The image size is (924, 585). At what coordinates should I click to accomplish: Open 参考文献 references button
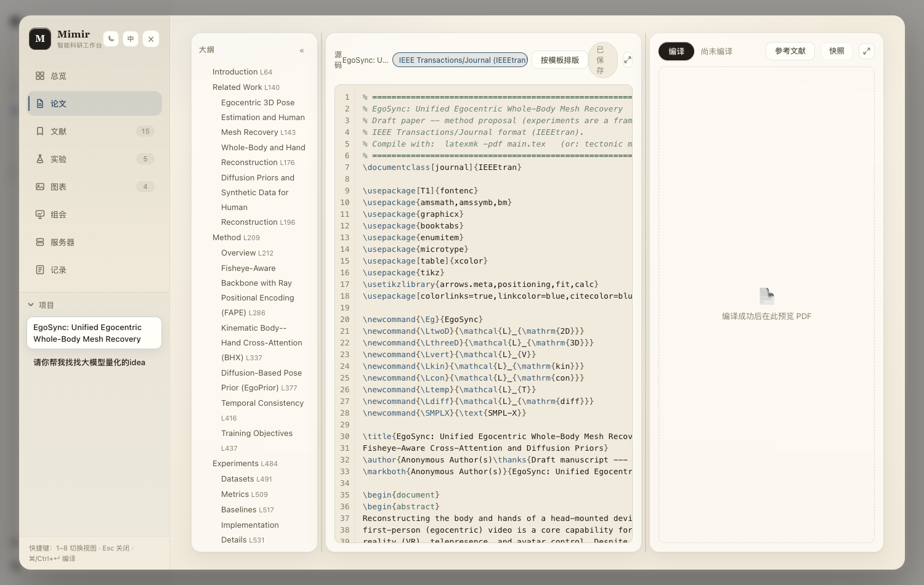coord(790,51)
